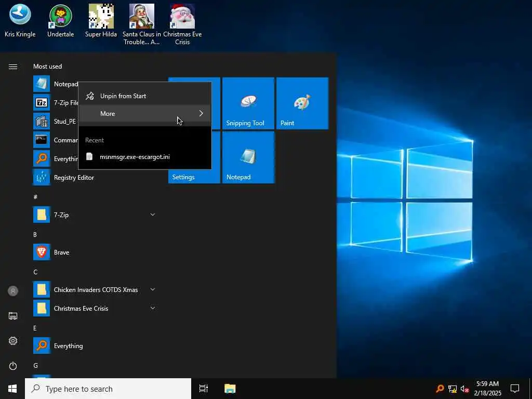Image resolution: width=532 pixels, height=399 pixels.
Task: Open the Settings tile
Action: [x=194, y=177]
